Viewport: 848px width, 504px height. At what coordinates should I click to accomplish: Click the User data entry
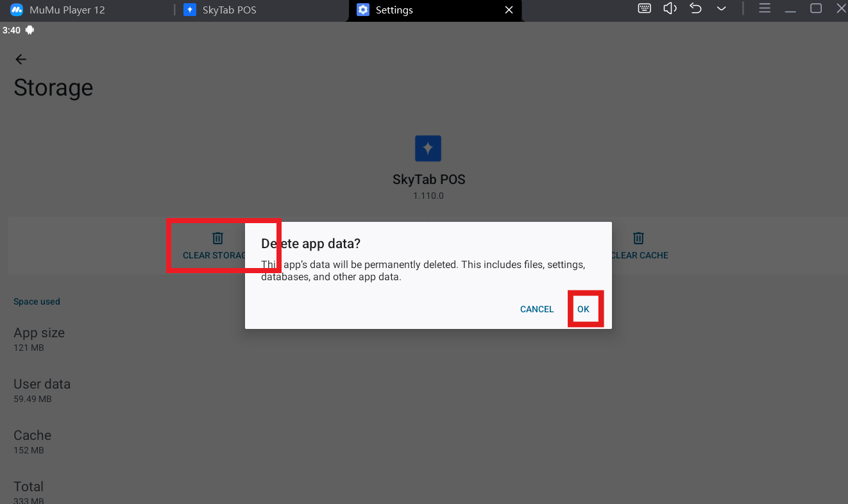tap(42, 391)
